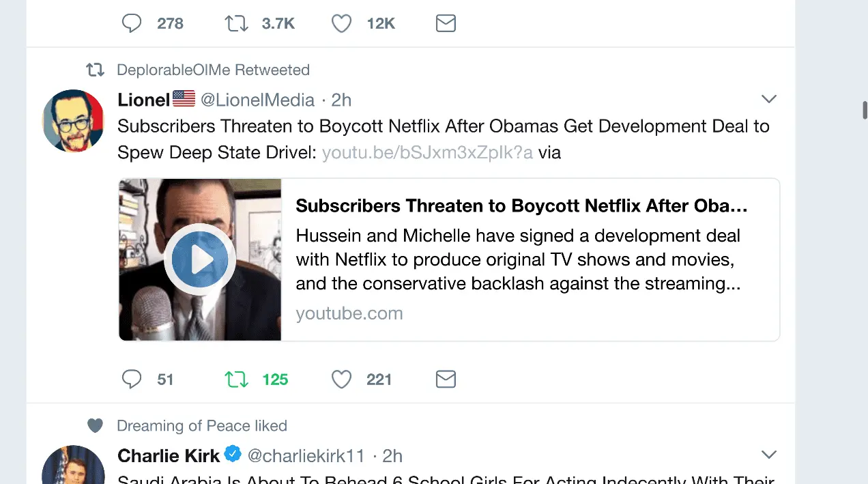Screen dimensions: 868x484
Task: Reply to Lionel's tweet with 51 replies
Action: 132,379
